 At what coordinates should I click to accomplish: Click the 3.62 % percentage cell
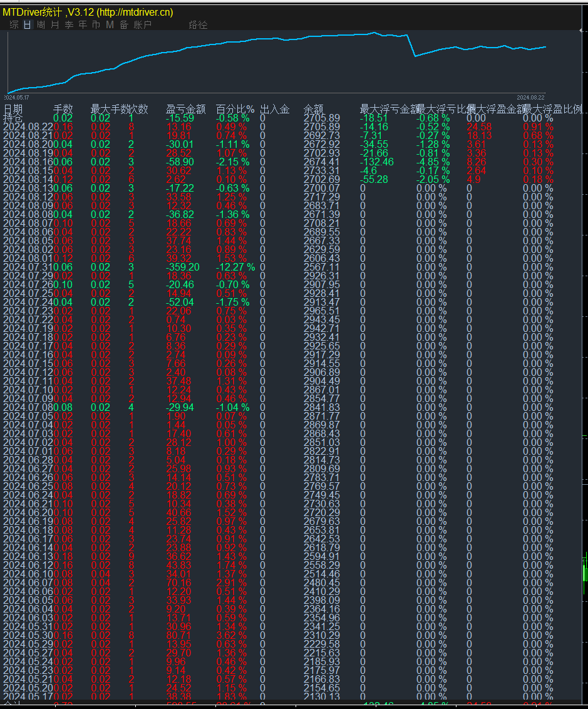232,635
